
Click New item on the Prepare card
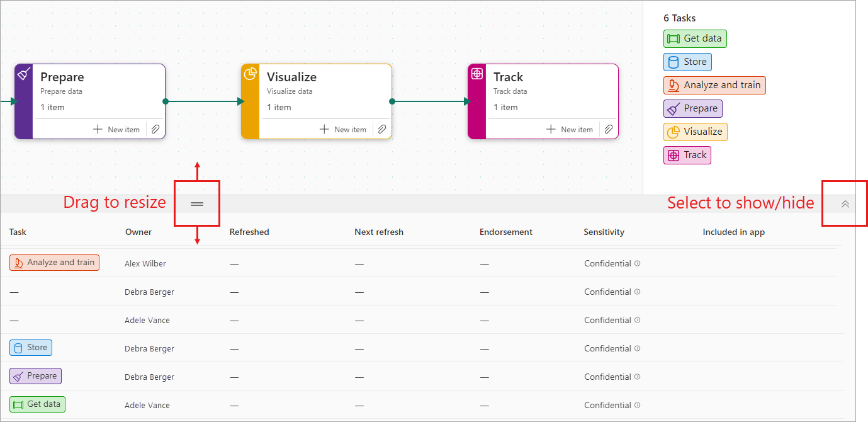click(x=116, y=129)
